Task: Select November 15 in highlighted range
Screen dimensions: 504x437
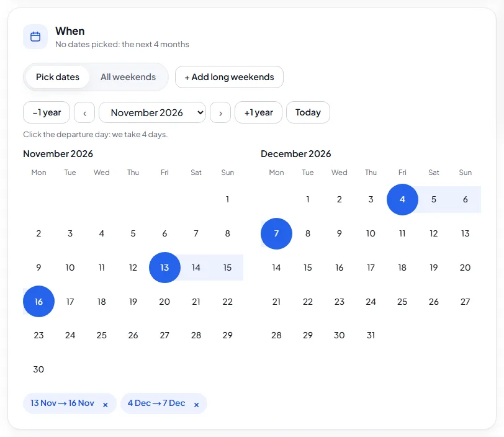Action: point(228,268)
